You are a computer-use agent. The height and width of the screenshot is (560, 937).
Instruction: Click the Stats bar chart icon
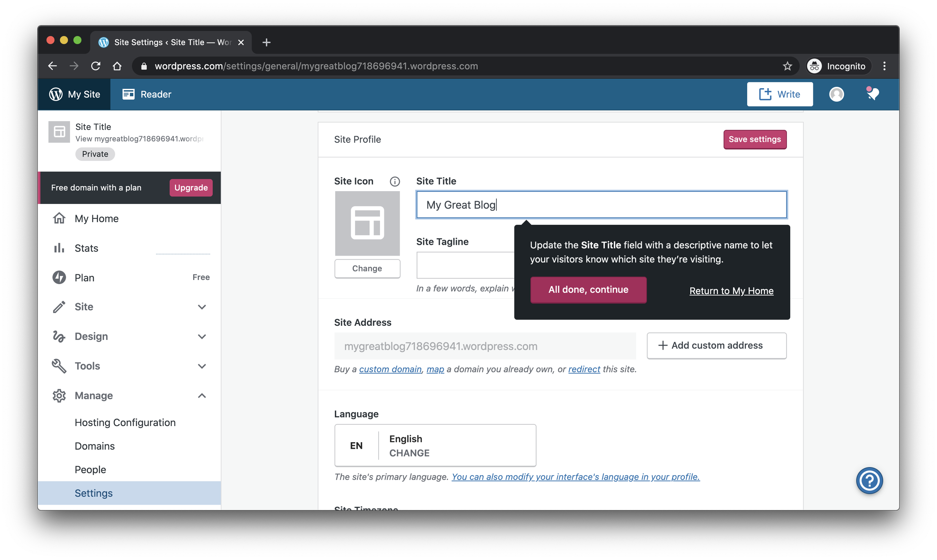(x=59, y=248)
